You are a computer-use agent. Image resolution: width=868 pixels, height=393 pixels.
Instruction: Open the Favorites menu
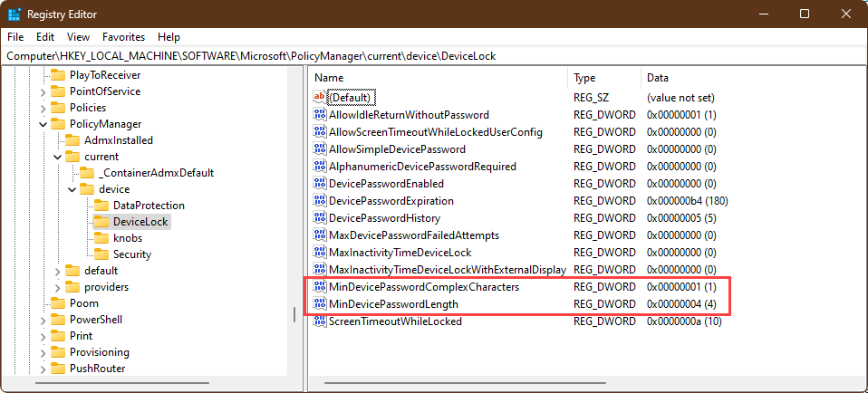point(123,37)
